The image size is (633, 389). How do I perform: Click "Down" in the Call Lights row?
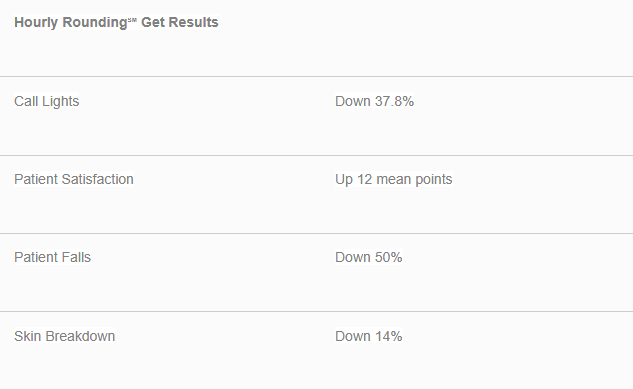pyautogui.click(x=352, y=101)
